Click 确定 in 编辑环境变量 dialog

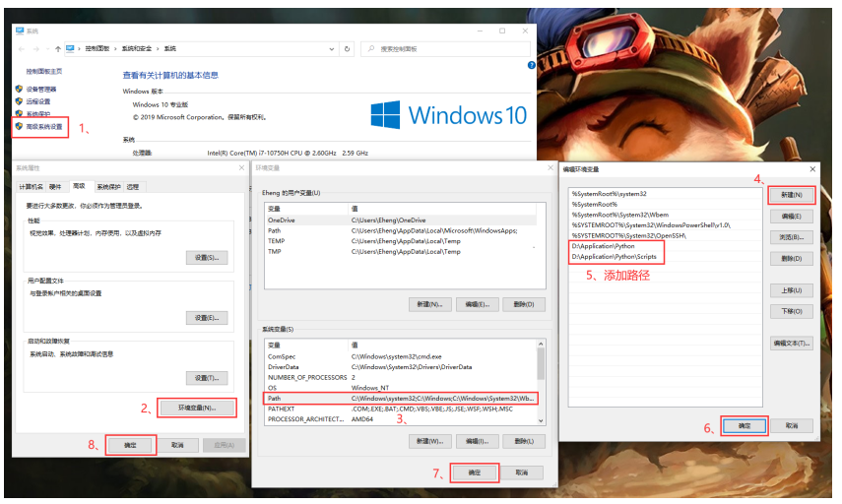coord(745,426)
